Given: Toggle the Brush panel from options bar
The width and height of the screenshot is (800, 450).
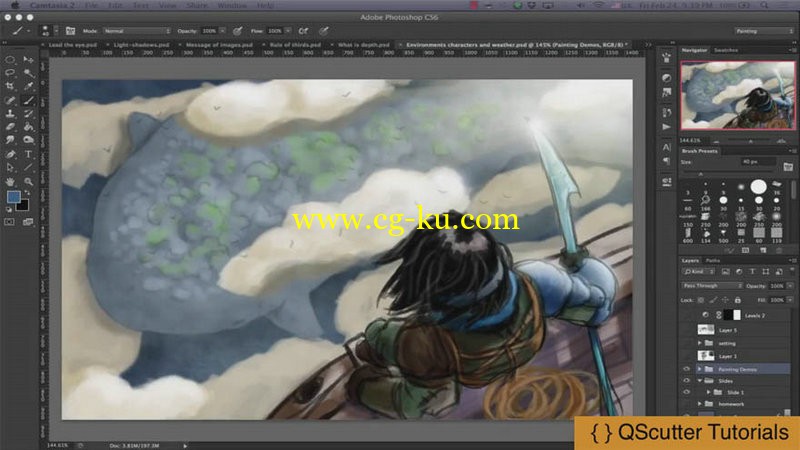Looking at the screenshot, I should 70,31.
